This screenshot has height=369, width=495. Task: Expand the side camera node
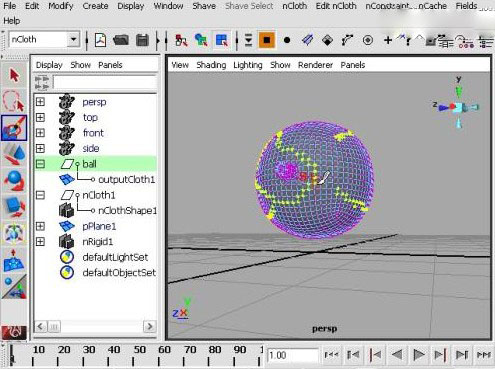[x=40, y=148]
